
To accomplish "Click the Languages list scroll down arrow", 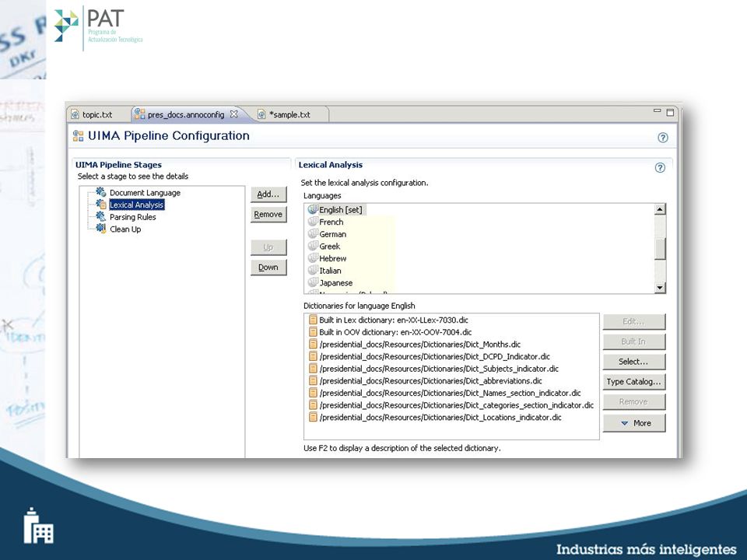I will (660, 287).
